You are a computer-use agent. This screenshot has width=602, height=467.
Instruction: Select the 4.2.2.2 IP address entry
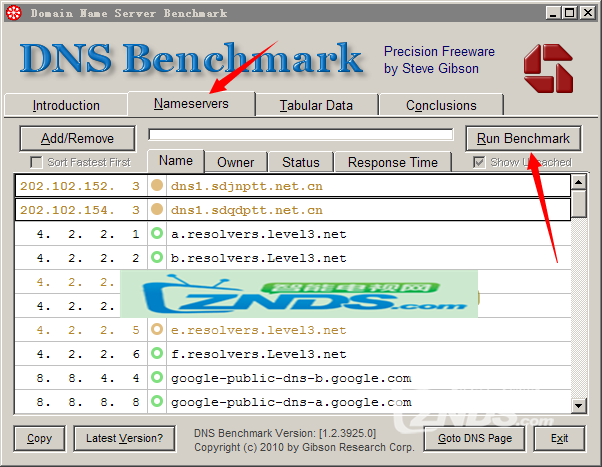click(x=88, y=257)
